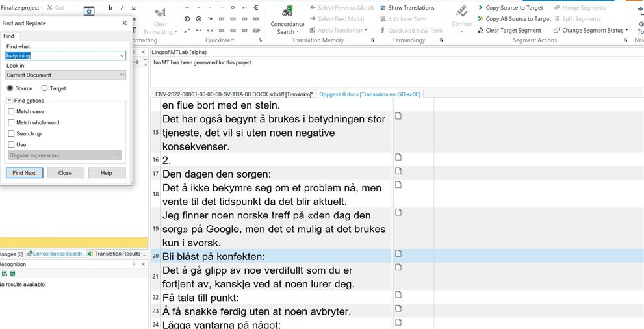Screen dimensions: 644x329
Task: Expand the Concordance Search dropdown arrow
Action: pos(297,32)
